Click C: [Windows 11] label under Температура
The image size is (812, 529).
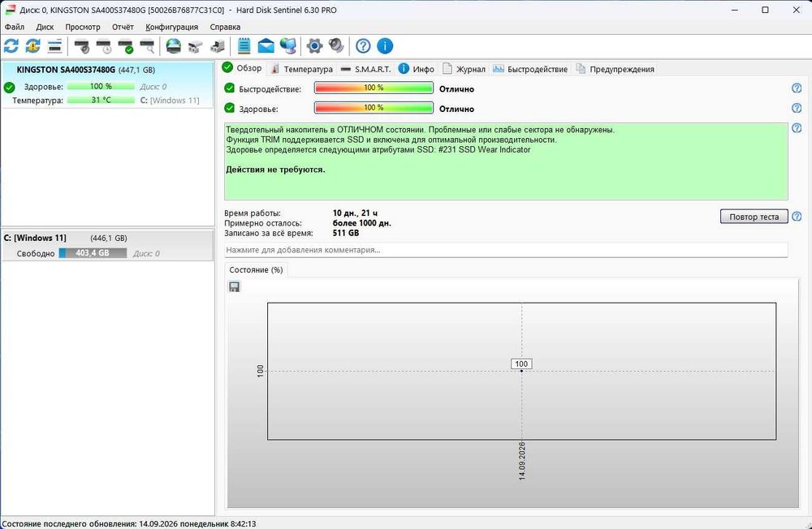[x=170, y=101]
